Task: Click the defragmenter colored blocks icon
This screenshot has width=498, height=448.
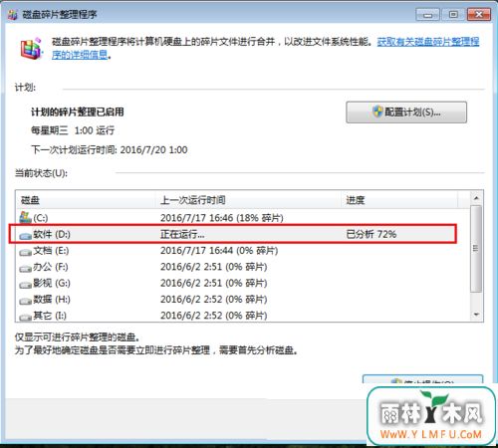Action: coord(31,49)
